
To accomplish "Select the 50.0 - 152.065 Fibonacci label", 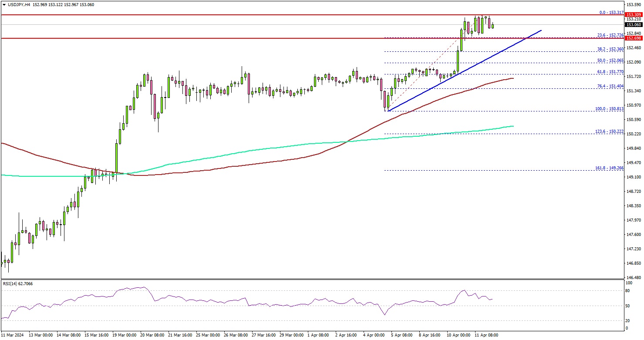I will pyautogui.click(x=611, y=61).
